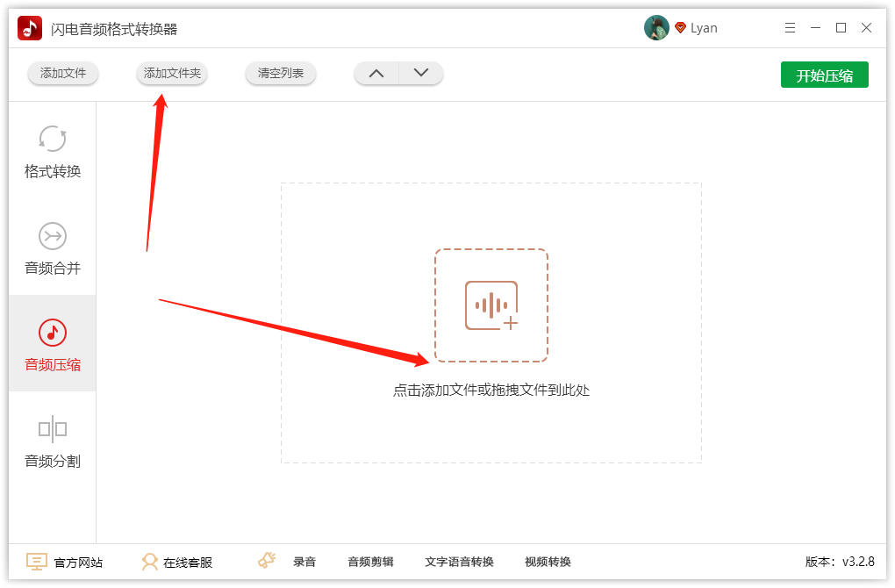Open the hamburger menu in title bar
The width and height of the screenshot is (895, 588).
click(x=791, y=28)
